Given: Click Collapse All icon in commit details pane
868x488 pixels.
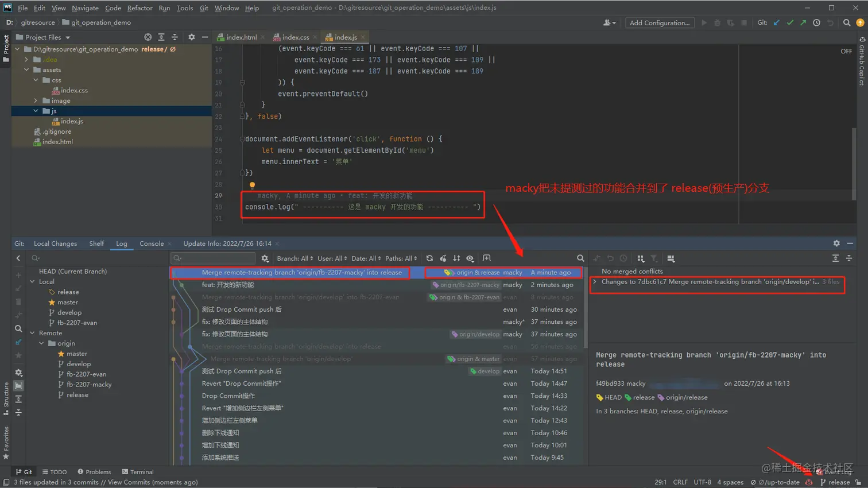Looking at the screenshot, I should click(849, 258).
